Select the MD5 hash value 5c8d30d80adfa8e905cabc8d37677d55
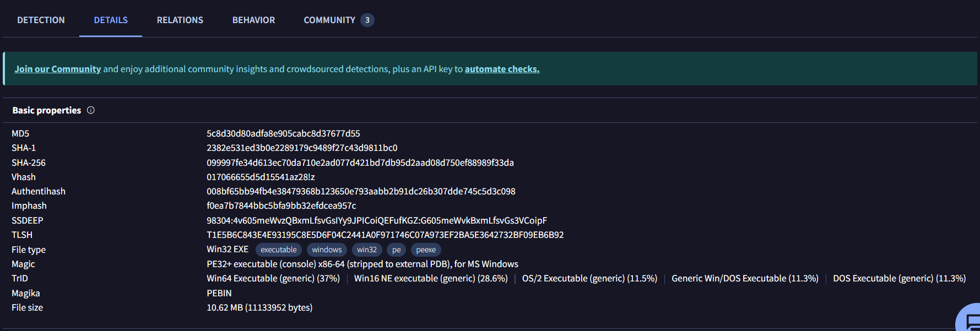 (283, 133)
